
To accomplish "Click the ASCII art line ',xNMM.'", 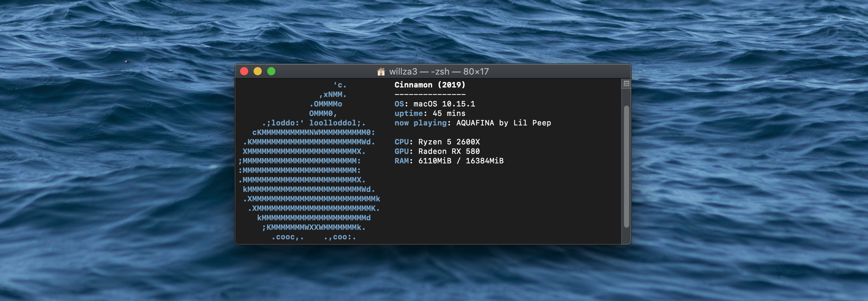I will tap(333, 94).
